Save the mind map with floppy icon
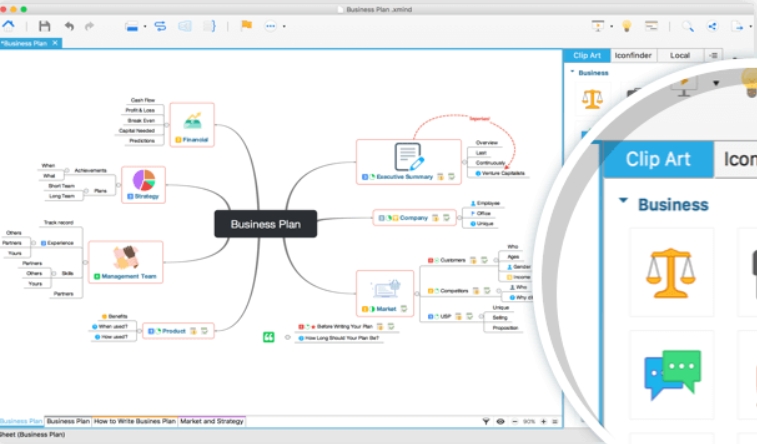This screenshot has height=444, width=757. (44, 26)
